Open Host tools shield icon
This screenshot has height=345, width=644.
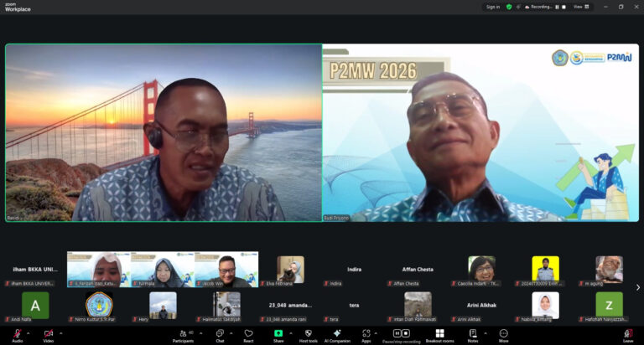pos(308,334)
